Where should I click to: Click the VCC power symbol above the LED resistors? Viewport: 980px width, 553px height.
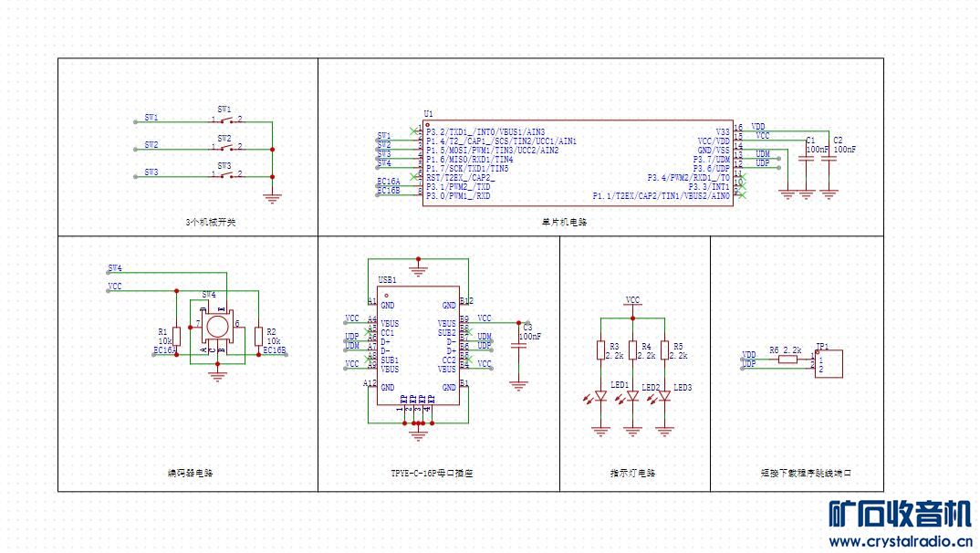632,301
